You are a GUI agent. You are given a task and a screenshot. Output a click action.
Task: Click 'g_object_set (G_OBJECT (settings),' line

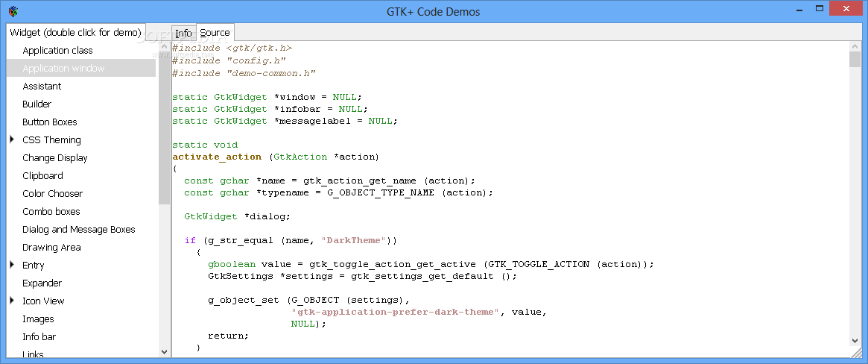[309, 300]
